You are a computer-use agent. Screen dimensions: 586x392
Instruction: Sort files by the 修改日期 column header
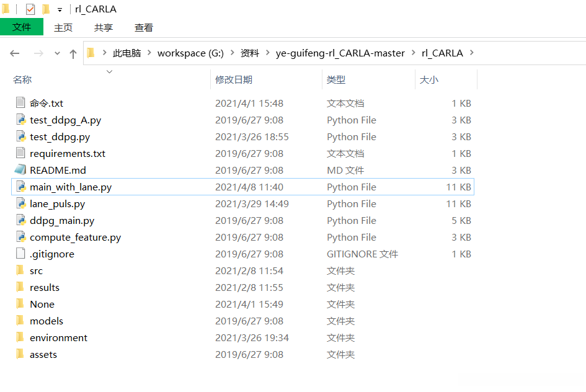click(234, 80)
